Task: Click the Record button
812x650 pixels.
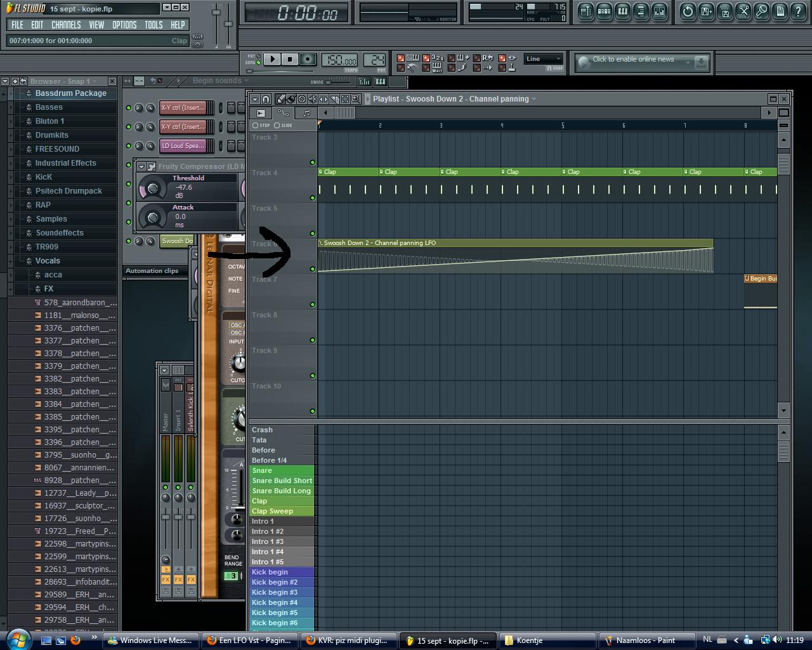Action: click(x=308, y=60)
